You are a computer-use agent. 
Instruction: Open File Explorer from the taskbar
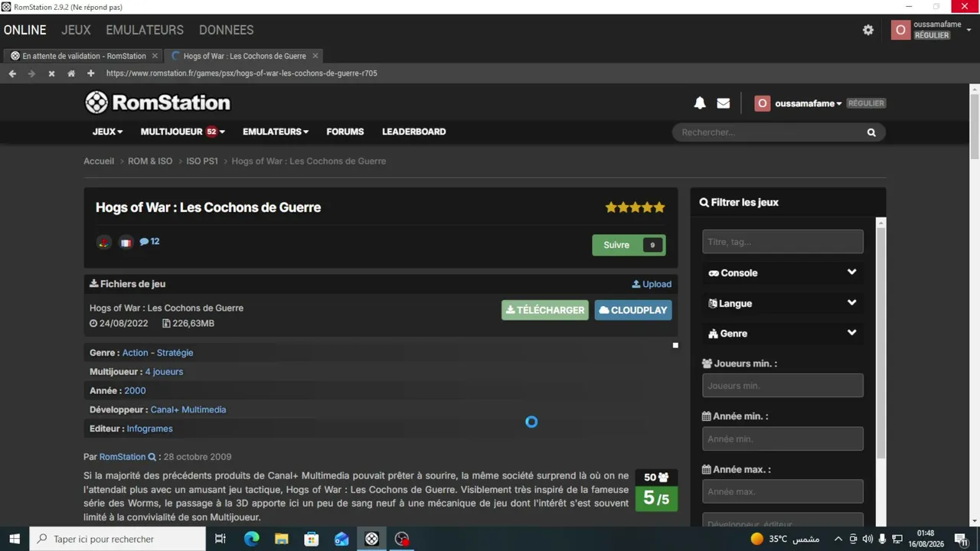pos(281,539)
